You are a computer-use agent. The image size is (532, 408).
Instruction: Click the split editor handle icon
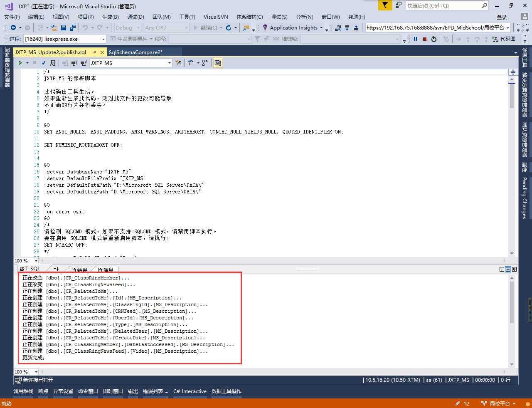513,72
